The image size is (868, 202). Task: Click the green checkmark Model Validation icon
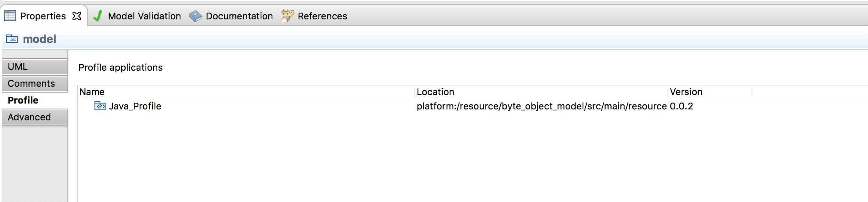(x=98, y=16)
